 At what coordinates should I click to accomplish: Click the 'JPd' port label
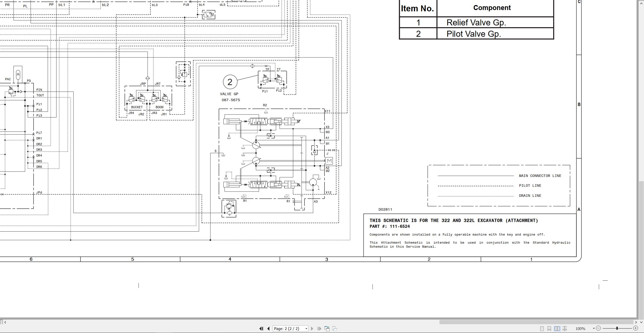(x=39, y=193)
